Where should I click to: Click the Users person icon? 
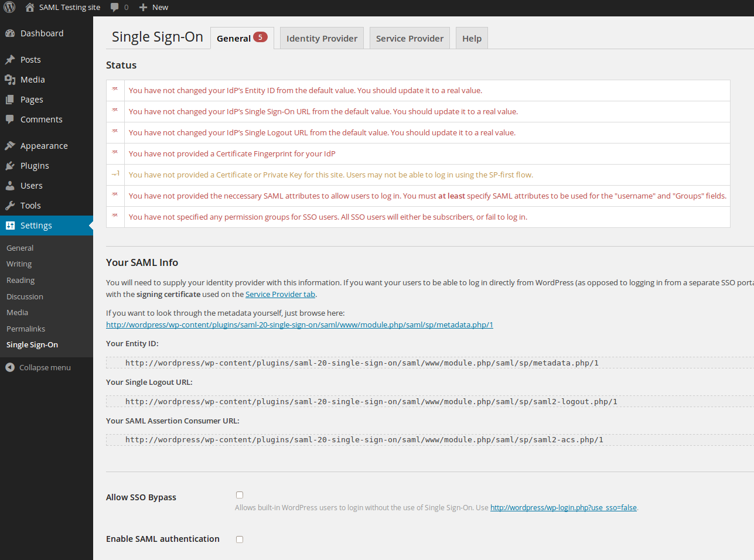coord(10,186)
